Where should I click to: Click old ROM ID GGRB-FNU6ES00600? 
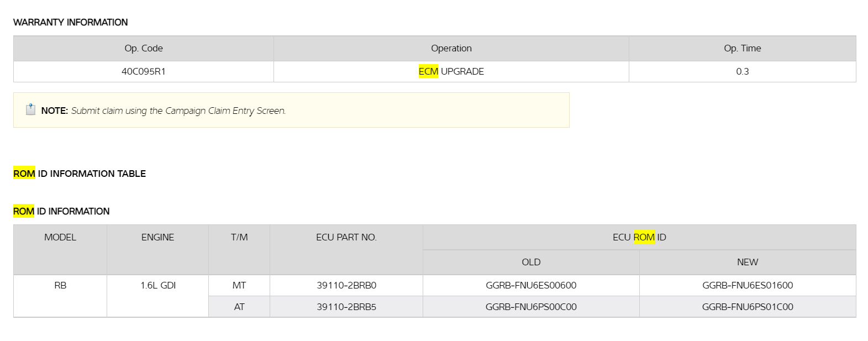pos(531,285)
